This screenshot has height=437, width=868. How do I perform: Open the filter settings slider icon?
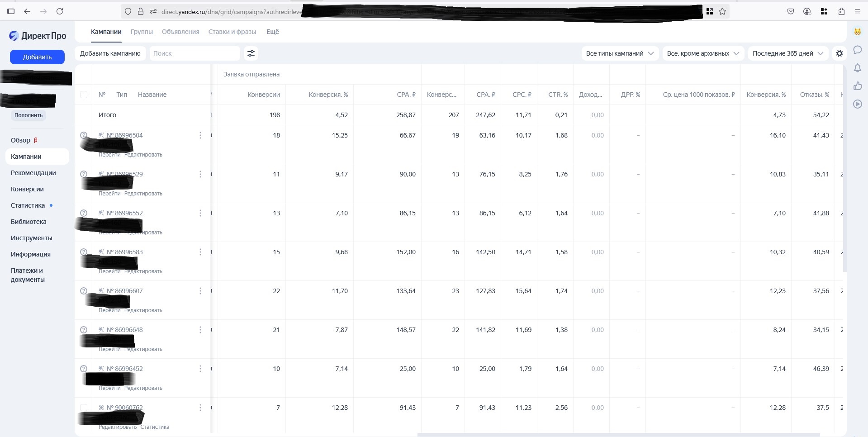coord(251,53)
